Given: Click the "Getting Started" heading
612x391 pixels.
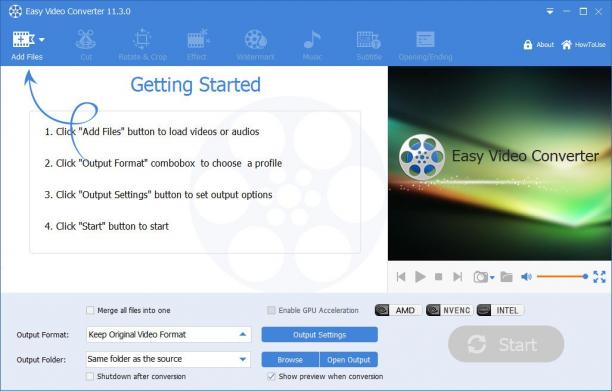Looking at the screenshot, I should coord(196,84).
